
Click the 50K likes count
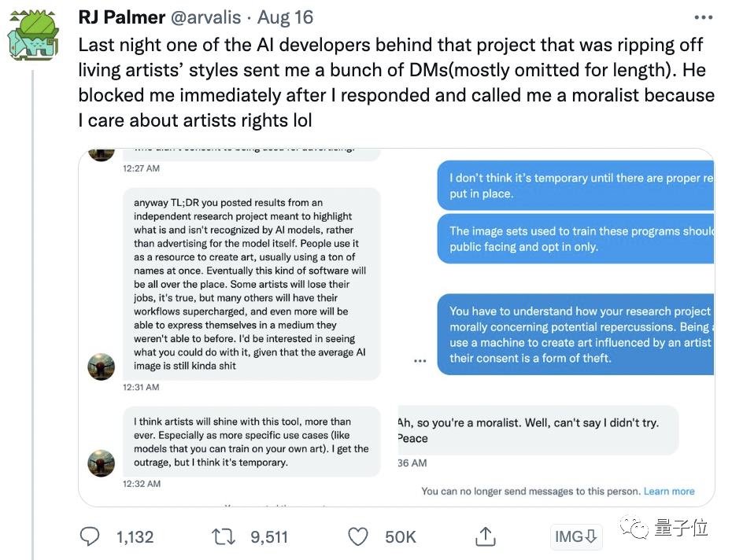(x=400, y=537)
